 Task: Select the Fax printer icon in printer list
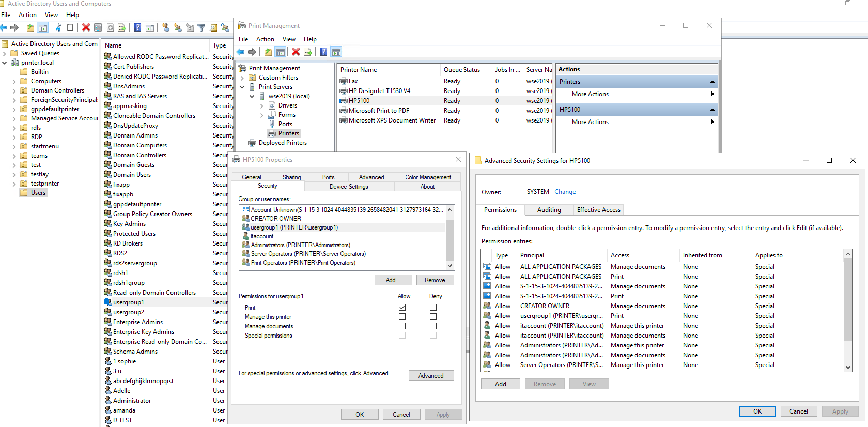[344, 81]
